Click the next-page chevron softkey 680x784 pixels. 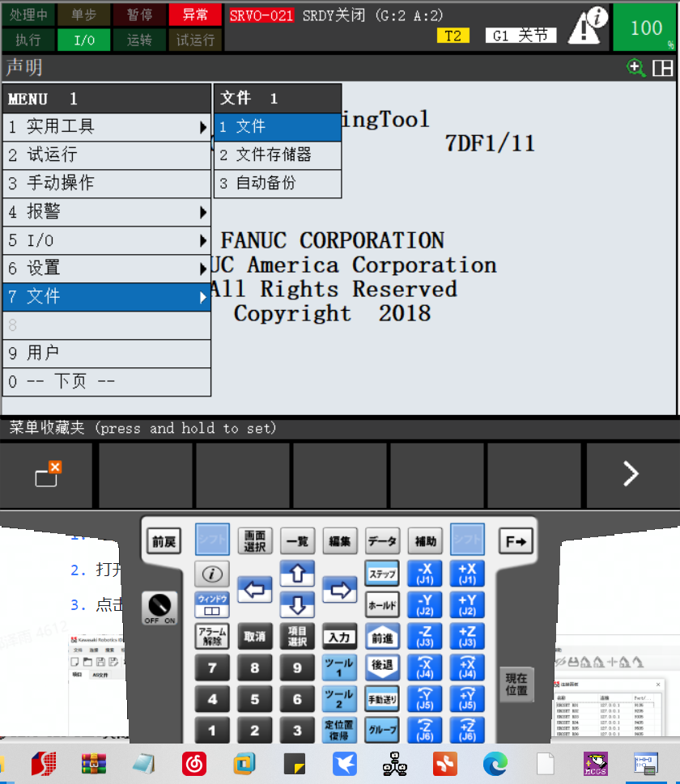point(631,474)
